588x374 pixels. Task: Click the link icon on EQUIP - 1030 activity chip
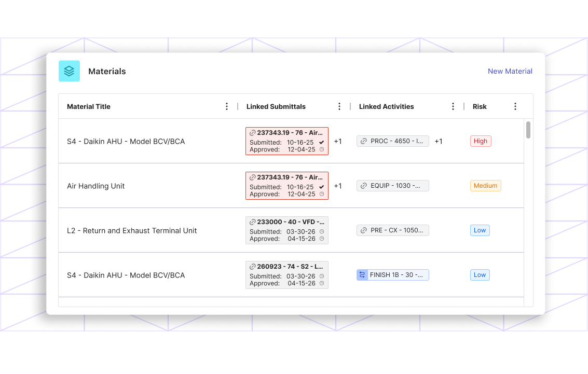click(363, 185)
